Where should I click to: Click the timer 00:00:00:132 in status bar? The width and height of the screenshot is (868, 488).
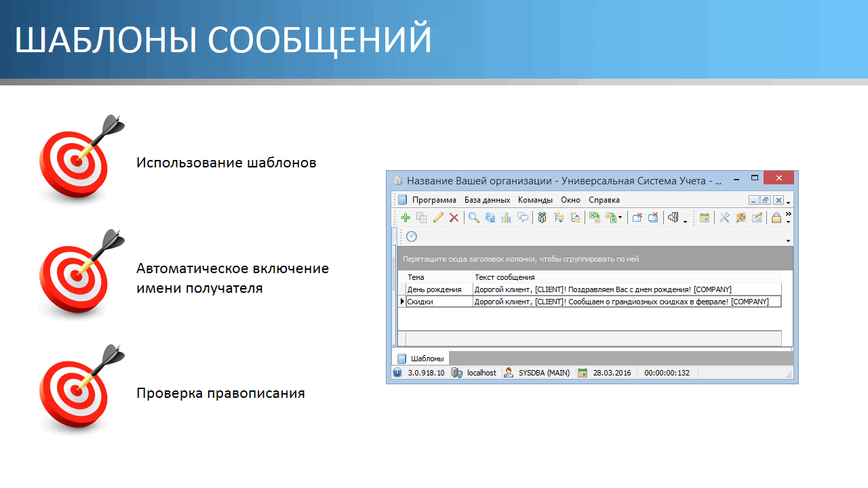pos(667,373)
